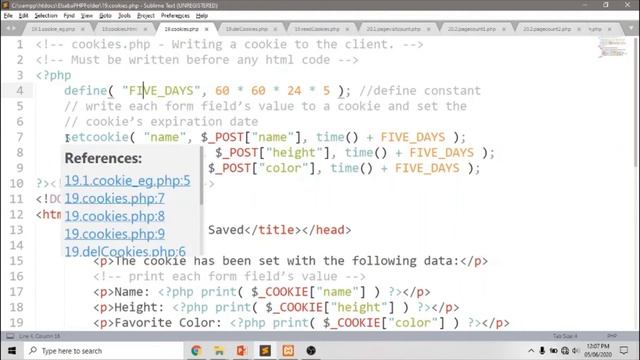Open Google Chrome from the taskbar
This screenshot has height=360, width=640.
pyautogui.click(x=196, y=351)
